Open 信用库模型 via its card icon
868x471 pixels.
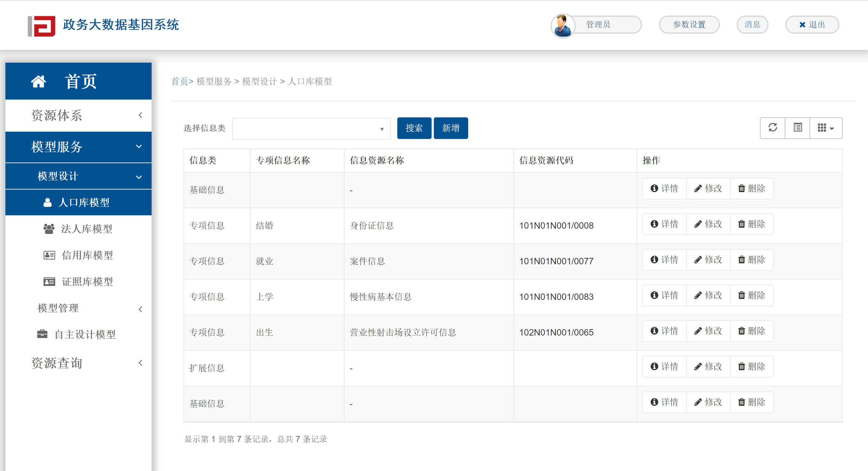[x=49, y=255]
